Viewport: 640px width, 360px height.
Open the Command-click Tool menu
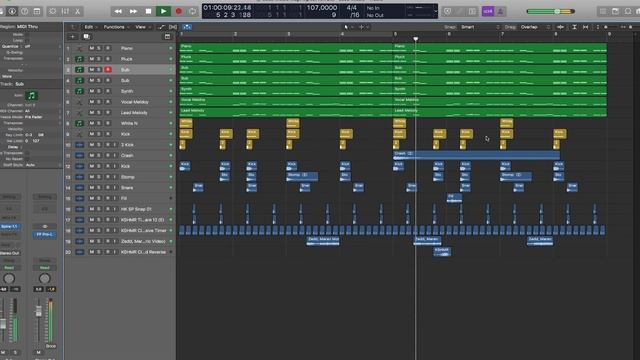pyautogui.click(x=363, y=27)
